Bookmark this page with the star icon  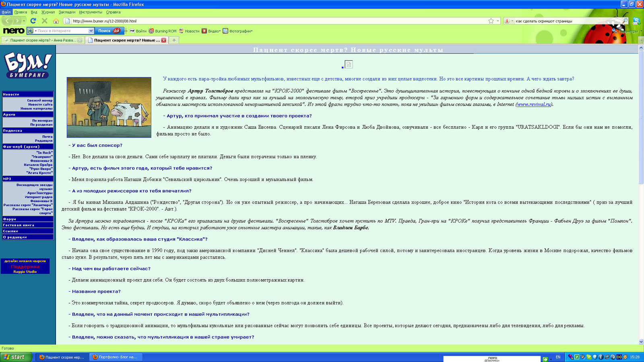tap(491, 21)
